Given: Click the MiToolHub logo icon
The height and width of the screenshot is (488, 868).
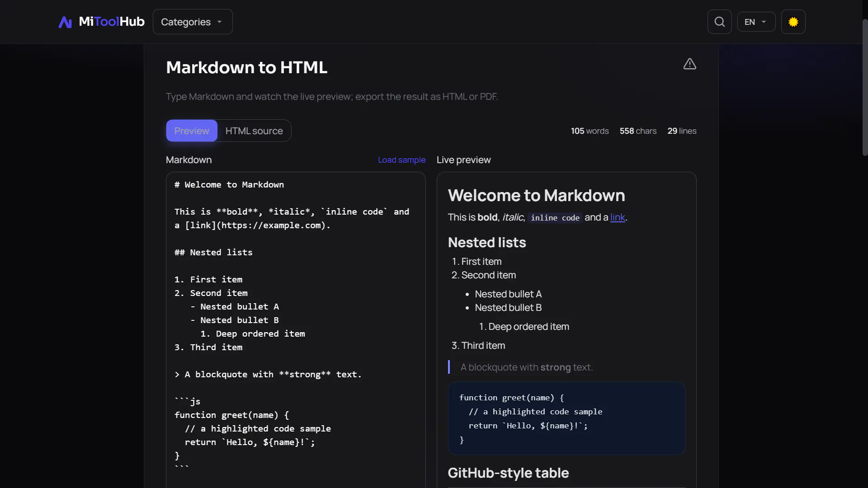Looking at the screenshot, I should point(65,22).
